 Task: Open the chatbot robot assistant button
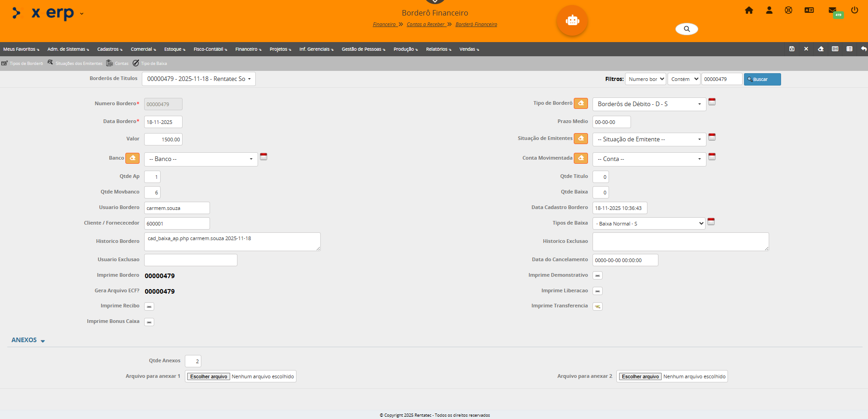[x=572, y=21]
